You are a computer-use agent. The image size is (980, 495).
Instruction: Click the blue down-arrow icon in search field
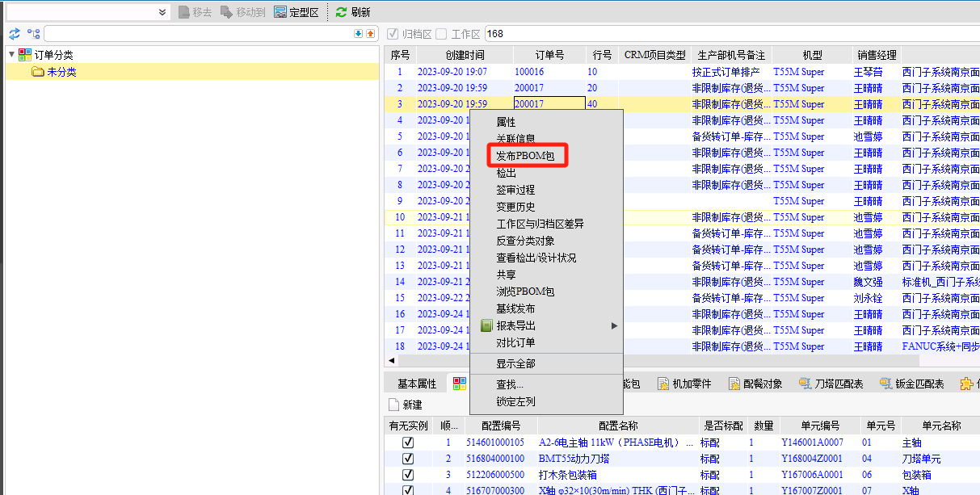tap(359, 34)
